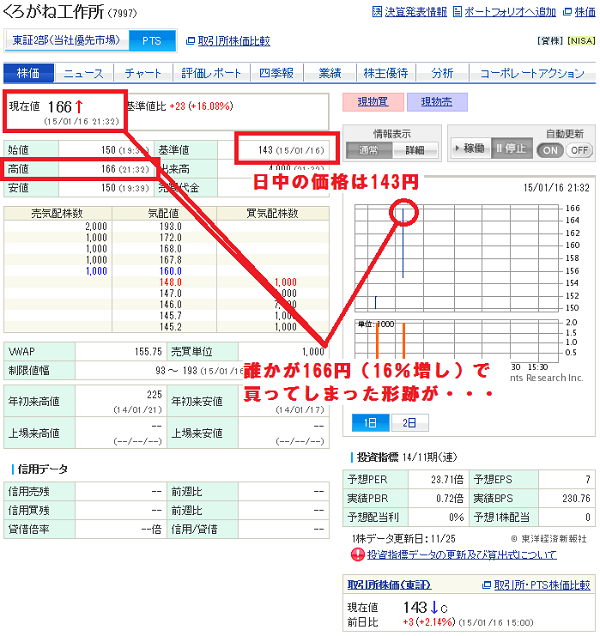
Task: Click blue ask price 160.0
Action: coord(170,271)
